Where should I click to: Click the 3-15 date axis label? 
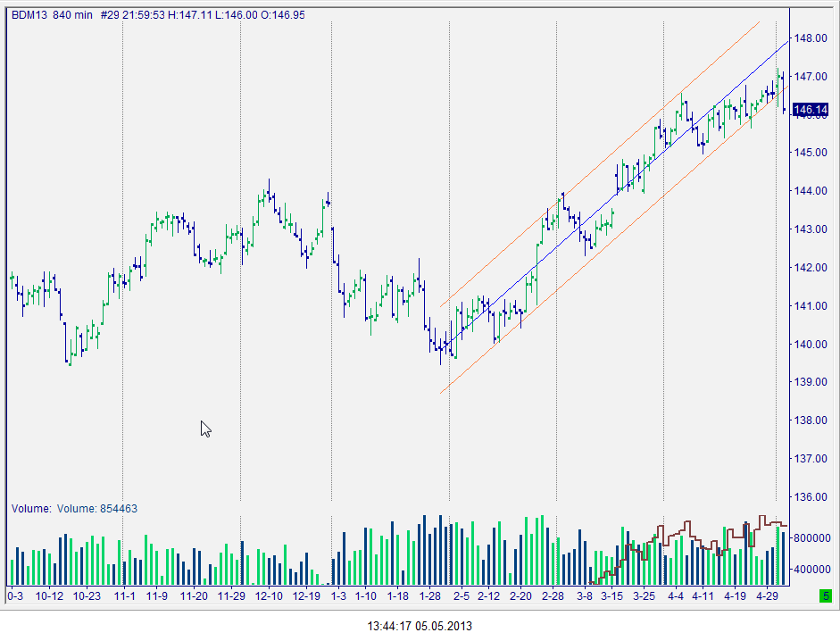click(611, 596)
